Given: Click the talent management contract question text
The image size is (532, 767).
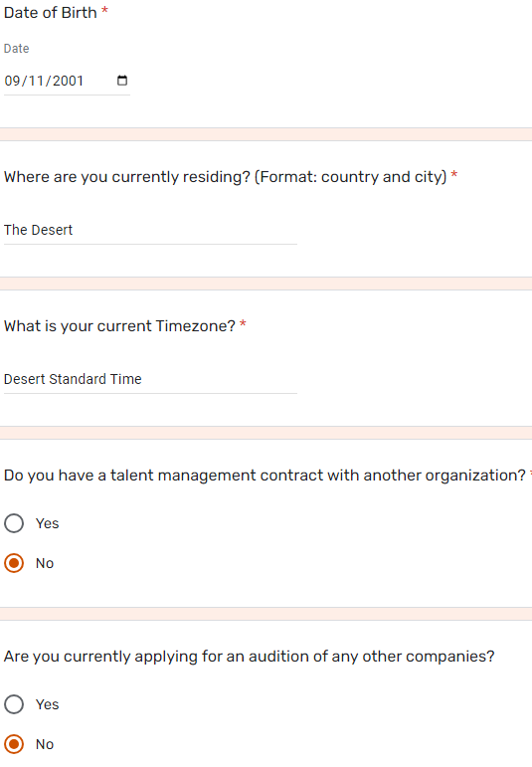Looking at the screenshot, I should [x=265, y=475].
